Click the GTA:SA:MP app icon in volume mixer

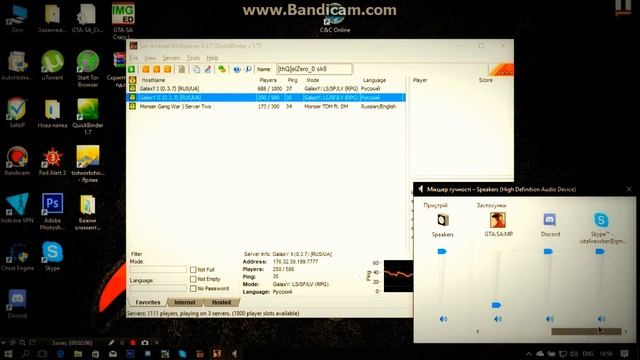pyautogui.click(x=498, y=220)
